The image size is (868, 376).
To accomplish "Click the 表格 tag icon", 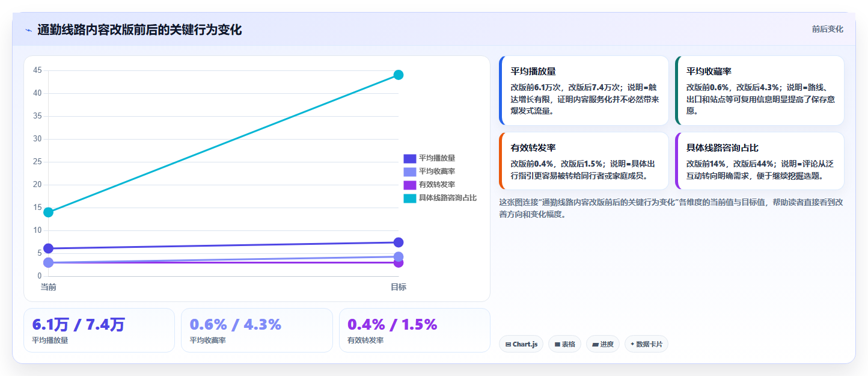I will [557, 345].
